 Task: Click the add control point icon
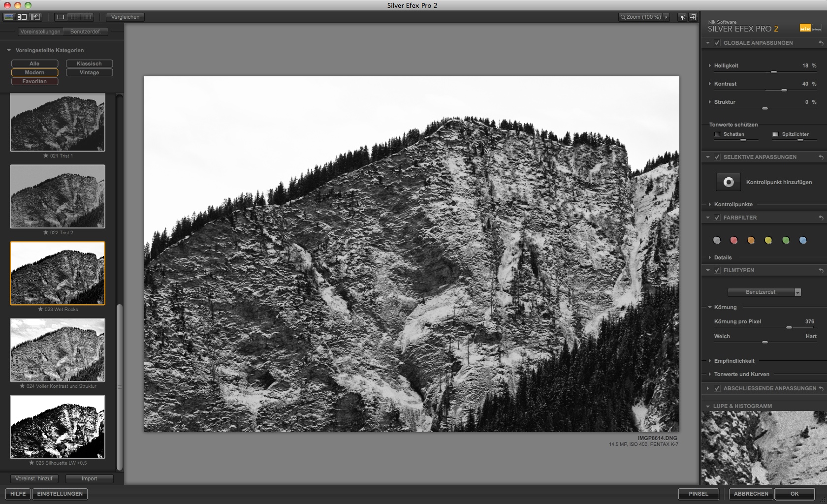click(729, 182)
